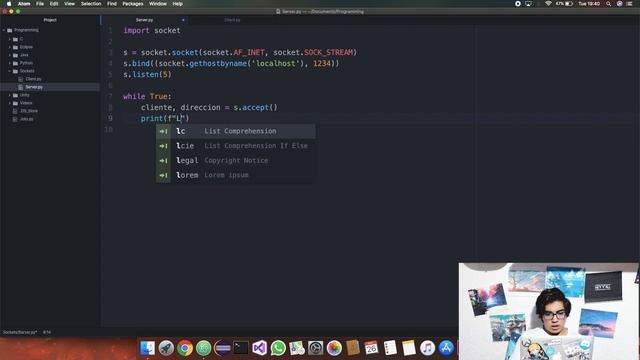Image resolution: width=640 pixels, height=360 pixels.
Task: Collapse the Sockets folder in tree
Action: click(10, 71)
